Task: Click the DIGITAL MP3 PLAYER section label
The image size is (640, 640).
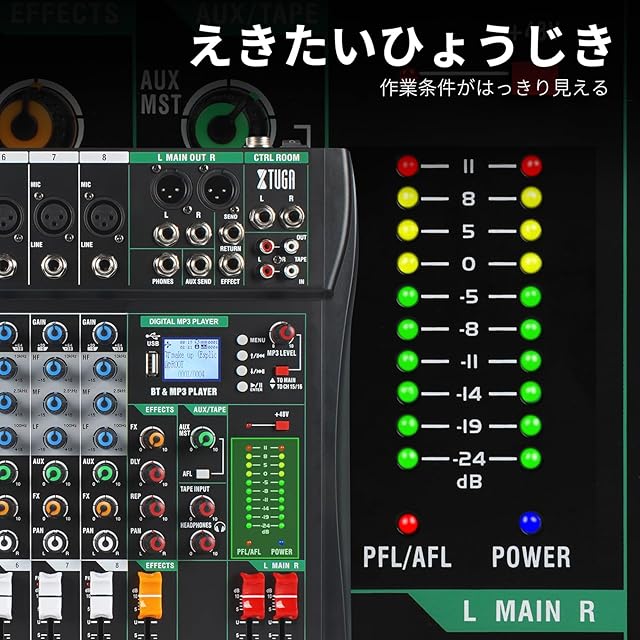Action: [x=184, y=322]
